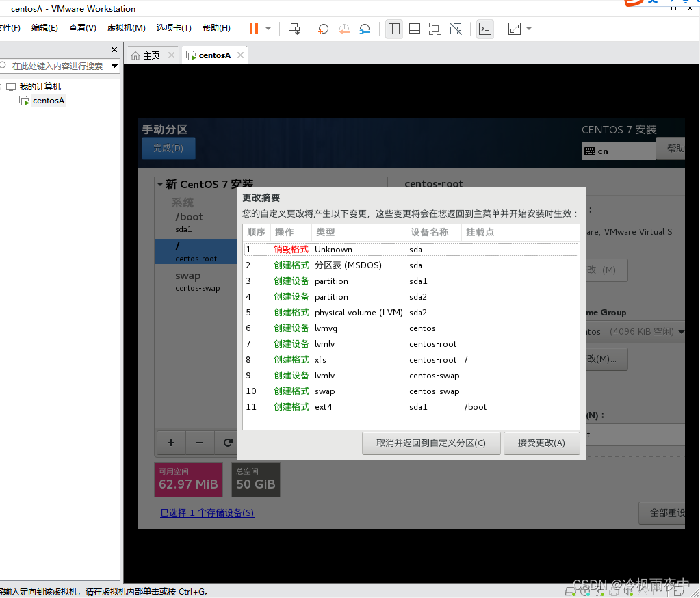Screen dimensions: 700x598
Task: Sort by the 挂载点 column header
Action: (x=520, y=232)
